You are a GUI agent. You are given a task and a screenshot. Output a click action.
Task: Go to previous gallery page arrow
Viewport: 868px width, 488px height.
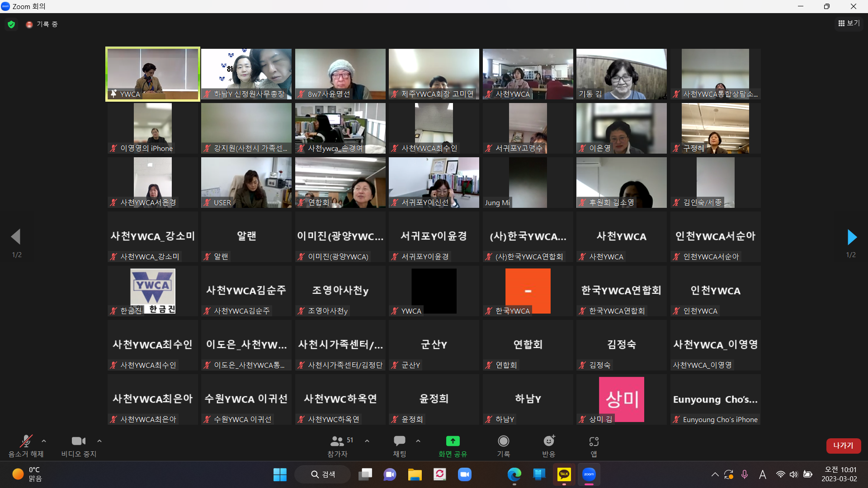[16, 237]
